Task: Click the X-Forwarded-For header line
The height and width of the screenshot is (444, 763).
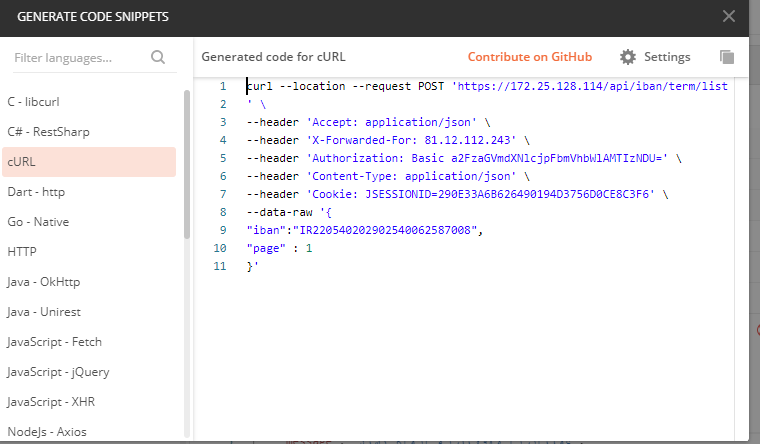Action: pyautogui.click(x=388, y=140)
